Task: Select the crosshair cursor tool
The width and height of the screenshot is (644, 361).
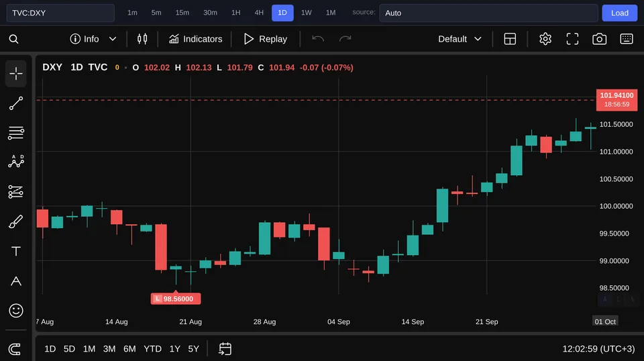Action: coord(15,74)
